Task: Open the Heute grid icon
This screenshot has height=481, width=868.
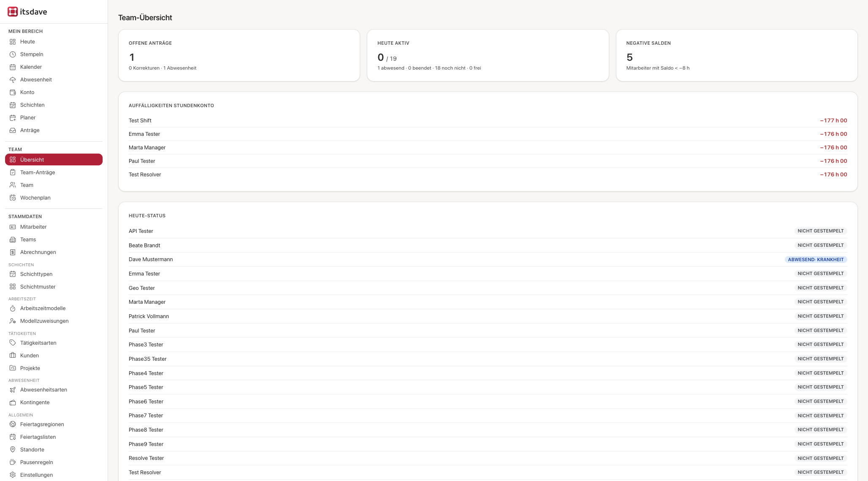Action: tap(13, 42)
